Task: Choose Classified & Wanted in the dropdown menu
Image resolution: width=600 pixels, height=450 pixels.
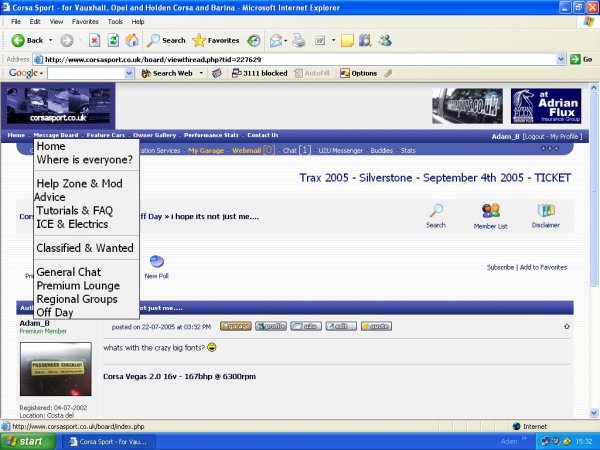Action: 84,248
